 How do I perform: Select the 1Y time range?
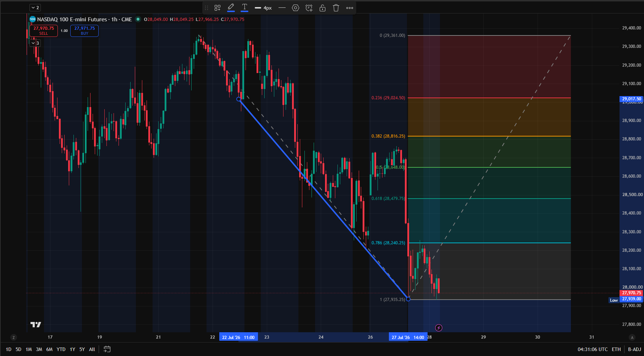[x=72, y=349]
